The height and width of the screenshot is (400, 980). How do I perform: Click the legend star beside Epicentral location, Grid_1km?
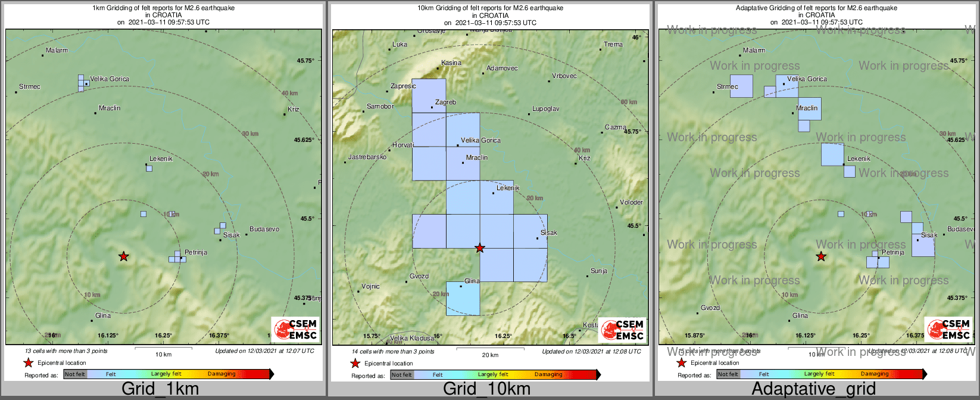[28, 362]
